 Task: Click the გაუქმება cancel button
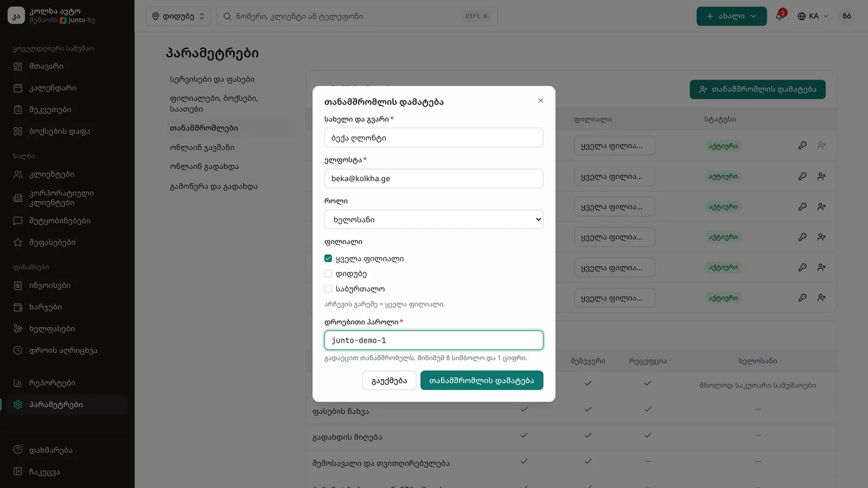tap(389, 381)
